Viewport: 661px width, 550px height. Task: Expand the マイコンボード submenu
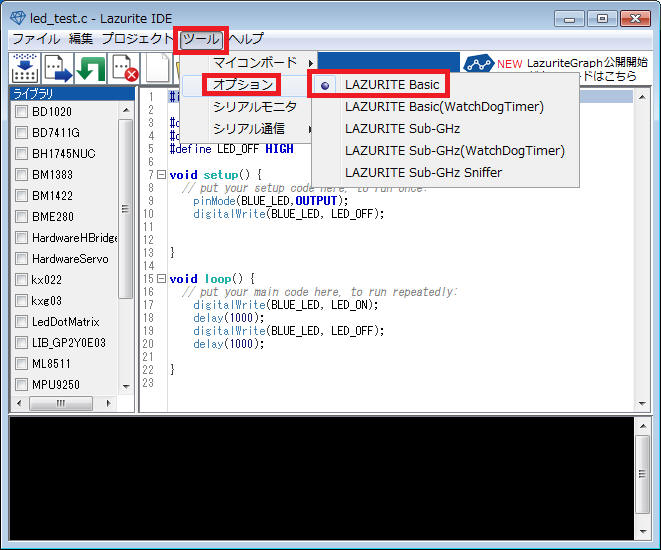tap(255, 63)
